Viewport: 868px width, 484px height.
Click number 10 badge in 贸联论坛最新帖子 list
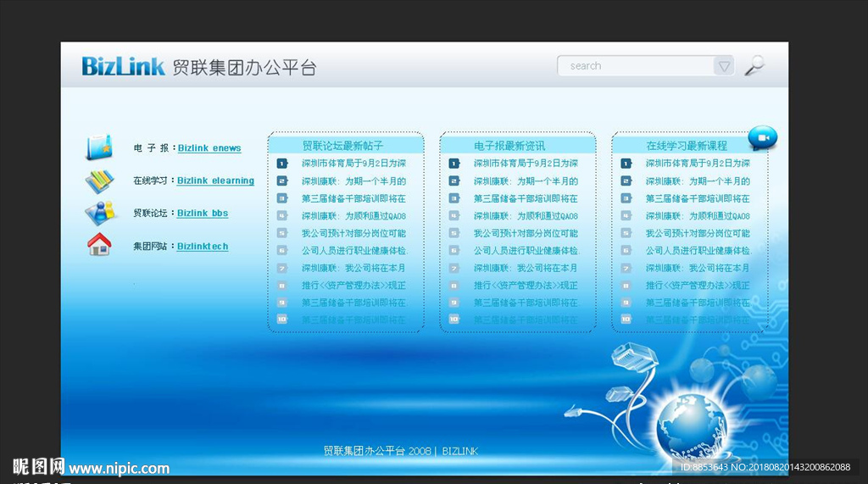click(x=281, y=320)
